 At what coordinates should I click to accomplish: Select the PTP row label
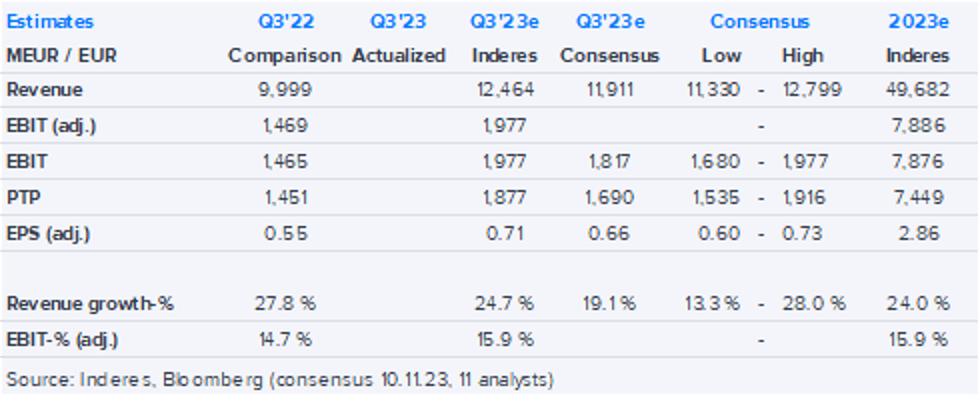[x=23, y=198]
